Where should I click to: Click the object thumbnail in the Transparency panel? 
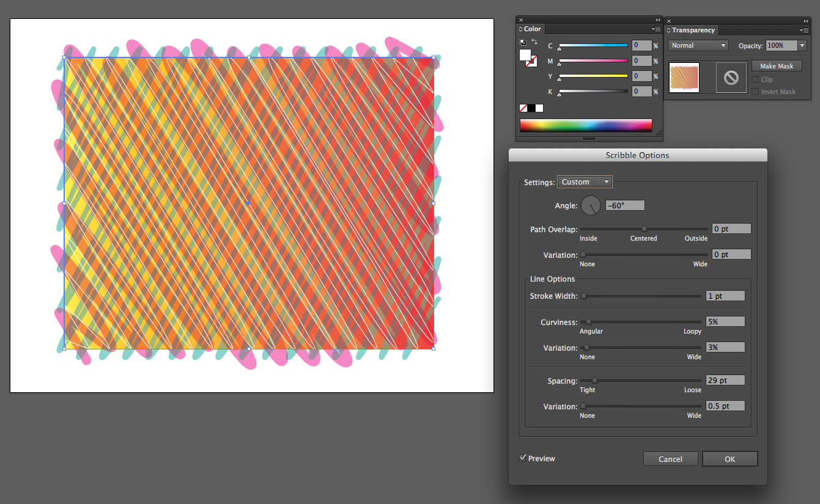click(x=685, y=78)
